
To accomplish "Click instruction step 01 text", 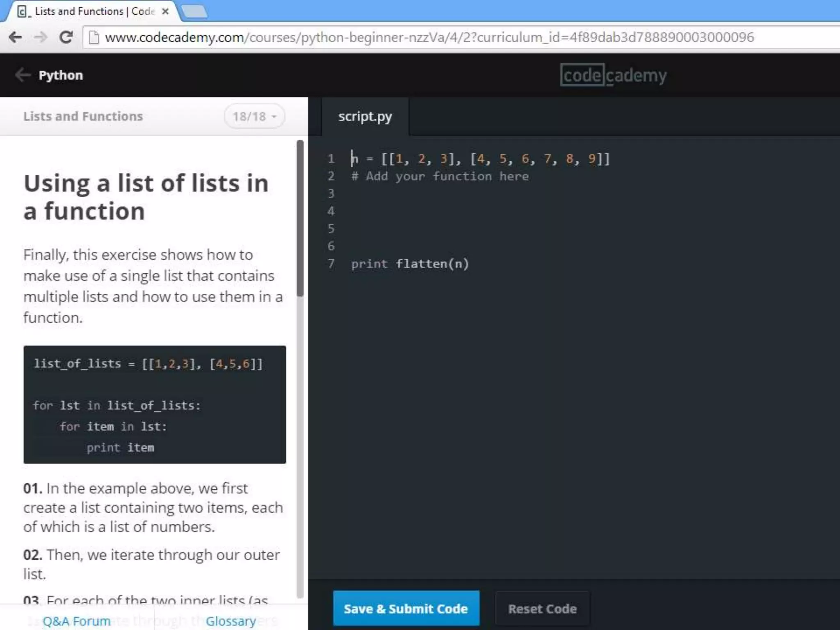I will click(x=153, y=507).
